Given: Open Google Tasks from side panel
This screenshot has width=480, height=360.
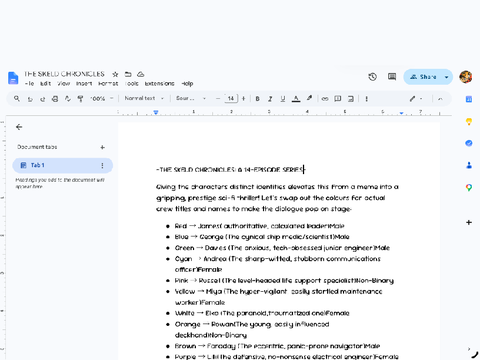Looking at the screenshot, I should click(469, 143).
